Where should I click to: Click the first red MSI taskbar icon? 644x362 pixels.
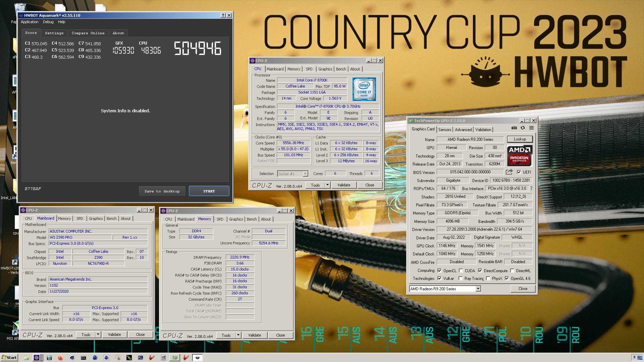tap(152, 358)
